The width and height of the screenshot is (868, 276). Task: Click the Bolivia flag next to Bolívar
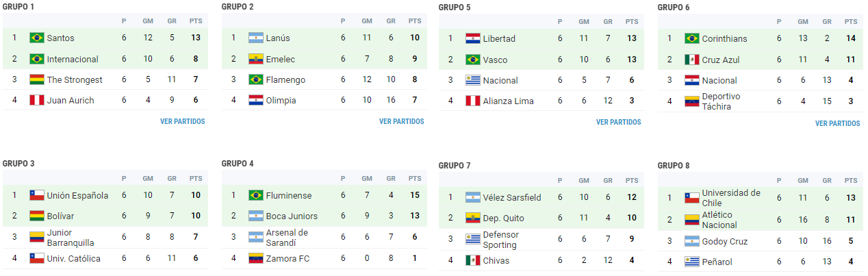36,216
